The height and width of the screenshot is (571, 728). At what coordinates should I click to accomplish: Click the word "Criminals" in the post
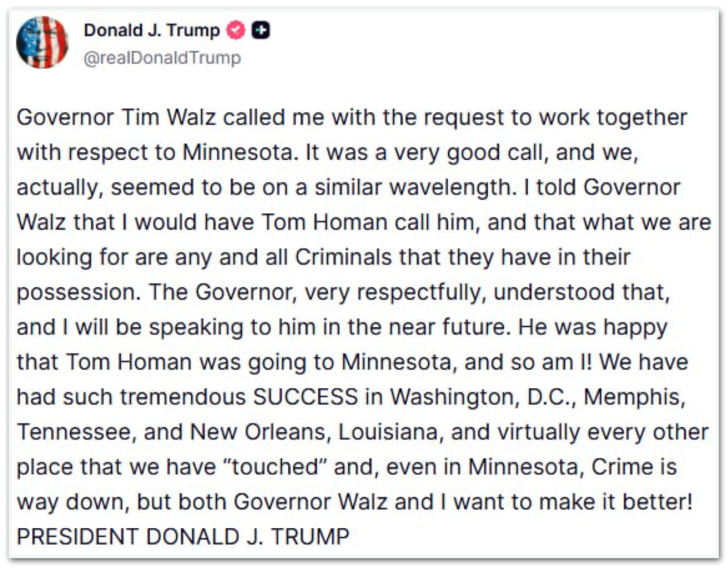coord(343,257)
